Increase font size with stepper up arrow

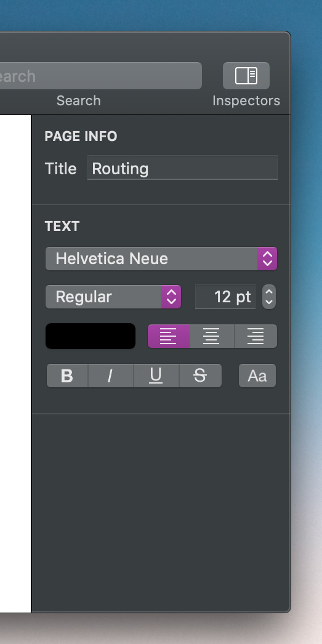pos(269,291)
